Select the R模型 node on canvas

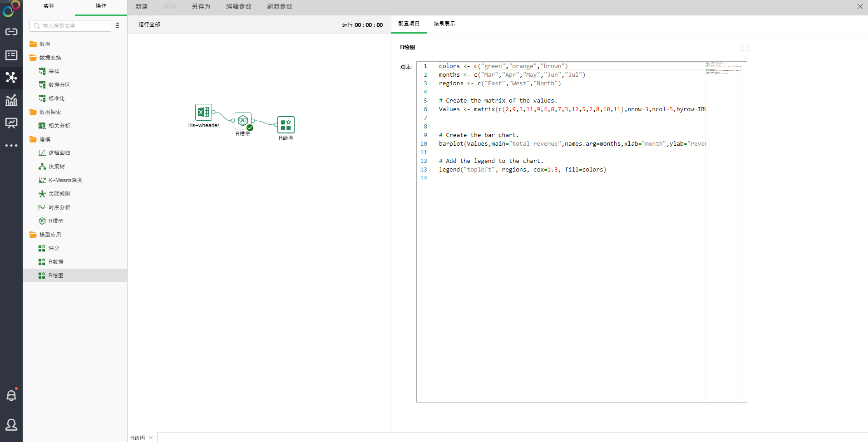[243, 121]
